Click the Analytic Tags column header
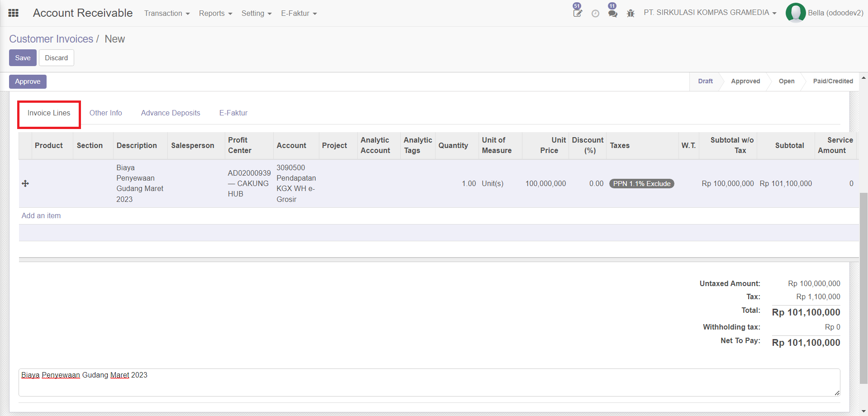The width and height of the screenshot is (868, 416). click(417, 145)
